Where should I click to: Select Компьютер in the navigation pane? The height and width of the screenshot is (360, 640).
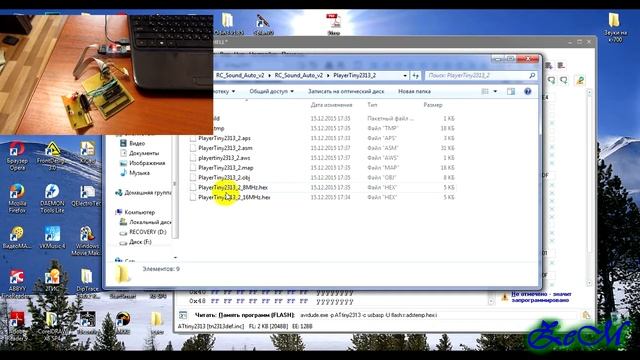(x=135, y=212)
